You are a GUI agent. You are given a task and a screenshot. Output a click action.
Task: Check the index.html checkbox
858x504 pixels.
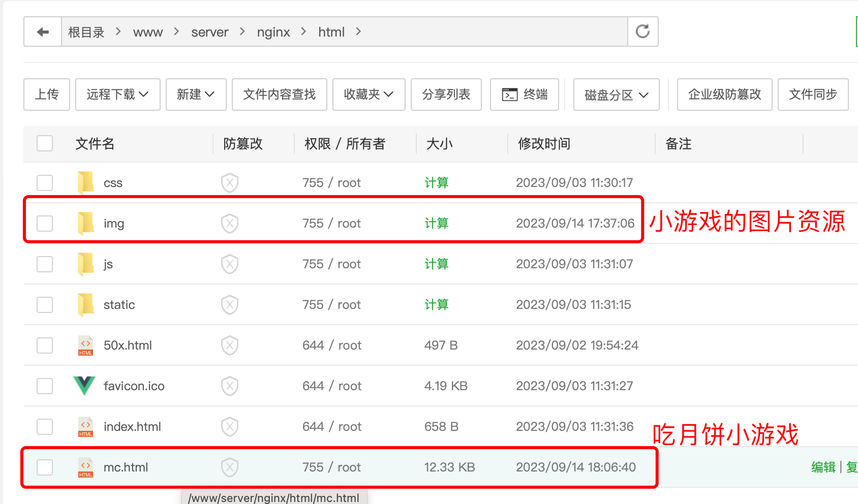point(45,427)
